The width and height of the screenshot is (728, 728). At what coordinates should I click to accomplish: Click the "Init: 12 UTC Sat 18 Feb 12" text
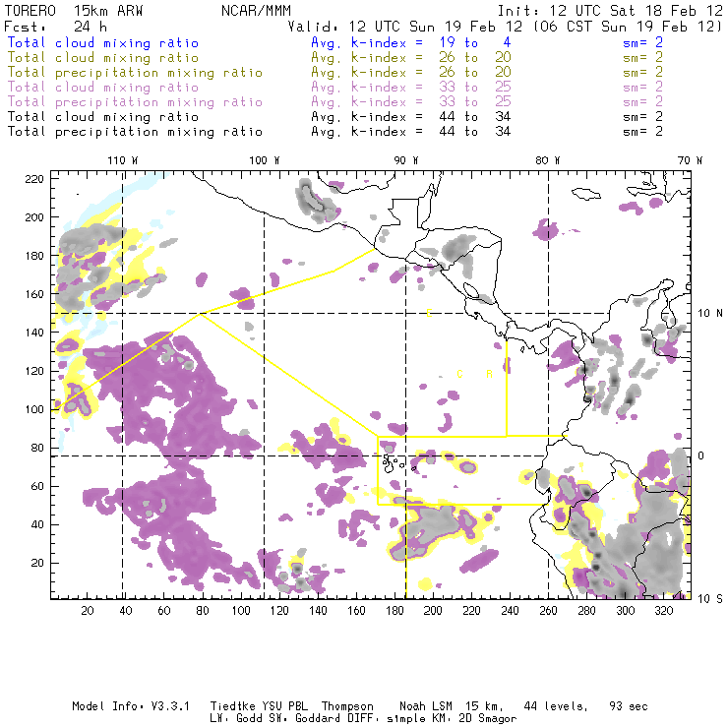pos(610,11)
